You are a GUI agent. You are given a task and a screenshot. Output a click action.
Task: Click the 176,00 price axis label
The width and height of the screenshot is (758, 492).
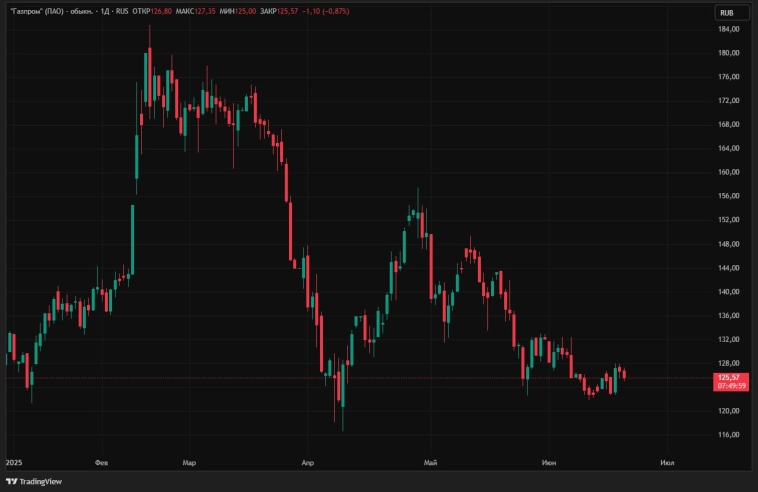coord(729,76)
